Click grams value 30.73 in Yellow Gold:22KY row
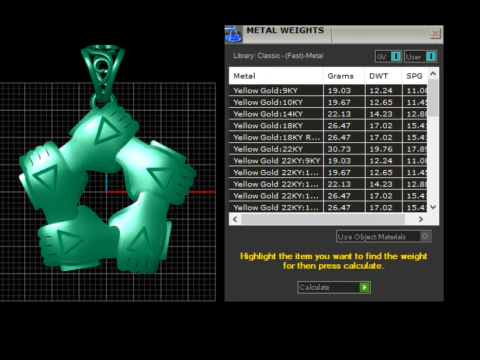 339,149
